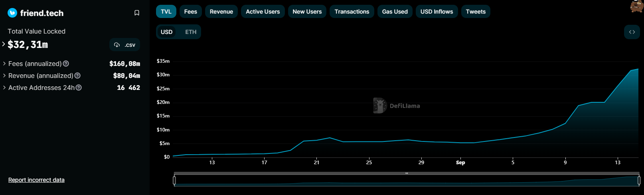644x195 pixels.
Task: Click the Total Value Locked label
Action: pyautogui.click(x=36, y=31)
